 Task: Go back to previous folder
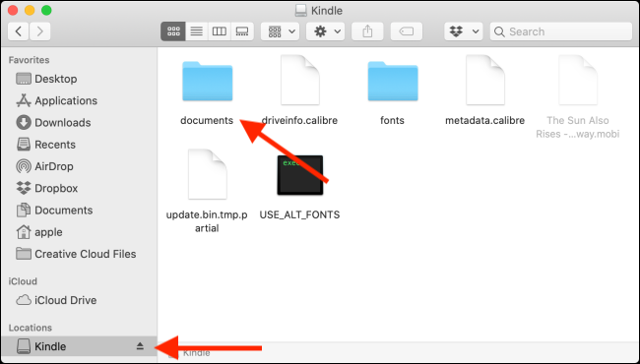[x=19, y=31]
